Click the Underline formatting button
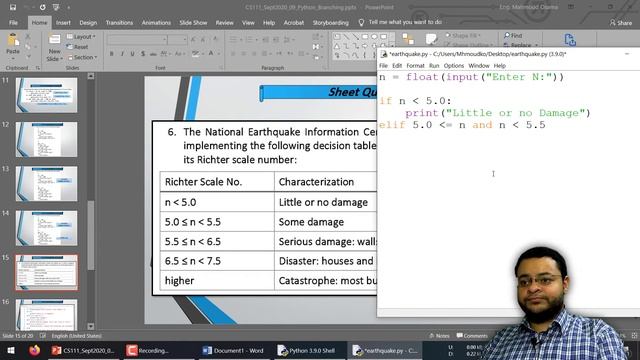This screenshot has width=640, height=360. [132, 54]
